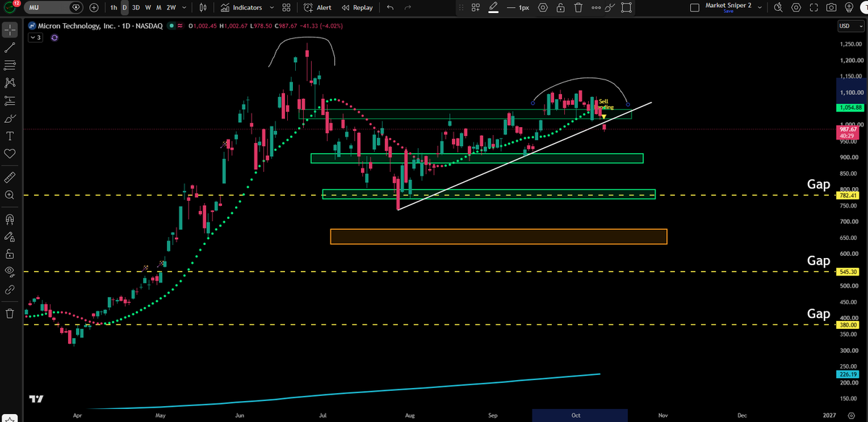Open the Indicators dialog
The height and width of the screenshot is (422, 868).
point(243,7)
